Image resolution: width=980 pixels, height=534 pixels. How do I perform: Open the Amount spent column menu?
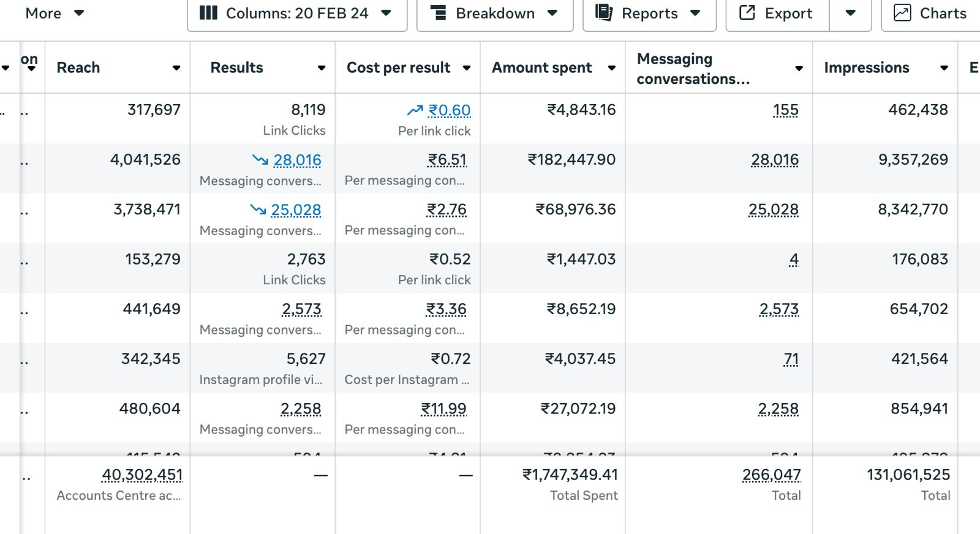click(x=611, y=68)
